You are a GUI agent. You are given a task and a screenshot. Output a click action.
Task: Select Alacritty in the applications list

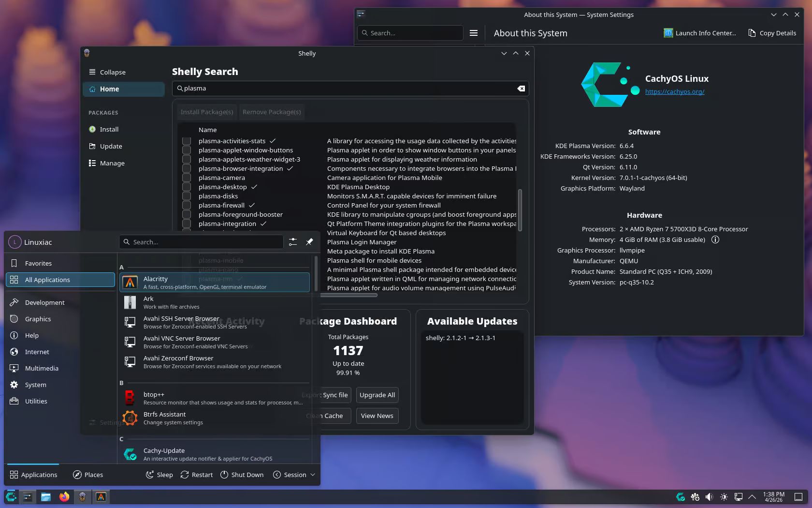214,283
